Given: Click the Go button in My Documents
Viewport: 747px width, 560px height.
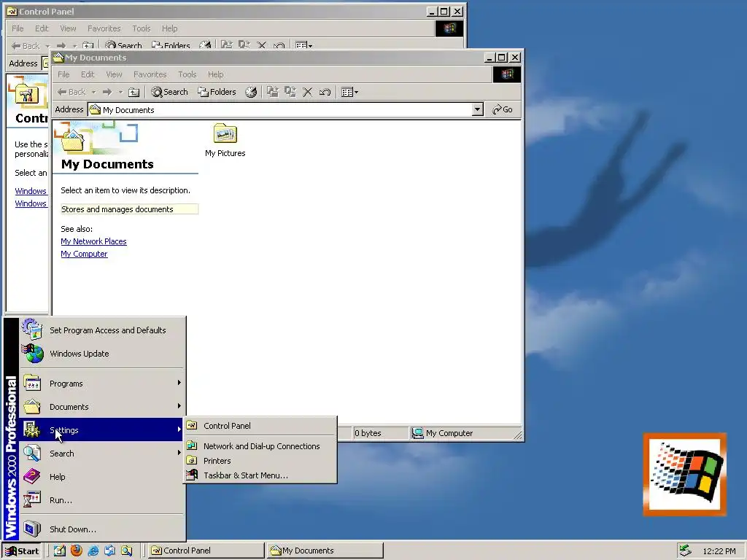Looking at the screenshot, I should (503, 109).
